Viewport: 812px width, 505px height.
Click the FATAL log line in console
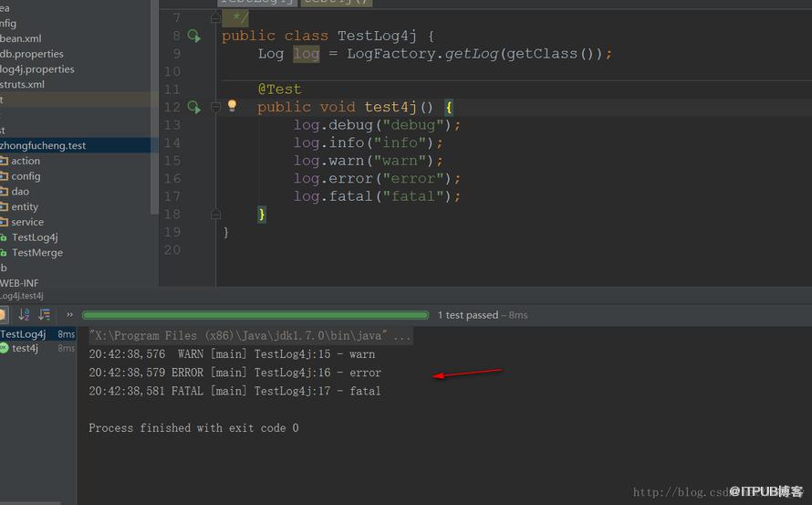[x=234, y=391]
